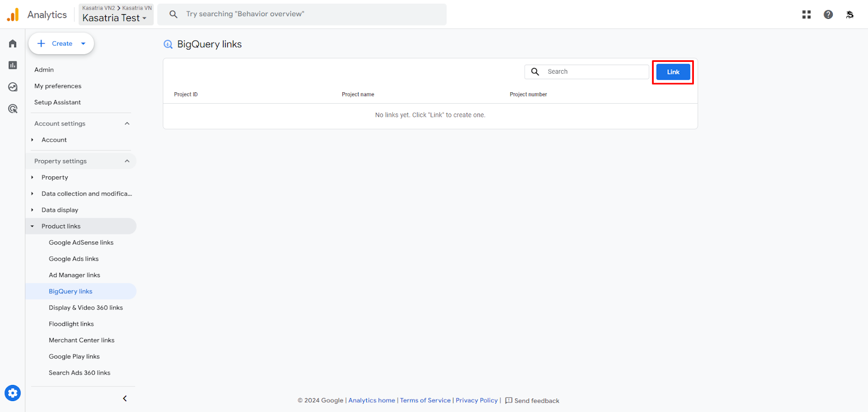Screen dimensions: 868x412
Task: Click the Google Analytics logo
Action: [13, 15]
